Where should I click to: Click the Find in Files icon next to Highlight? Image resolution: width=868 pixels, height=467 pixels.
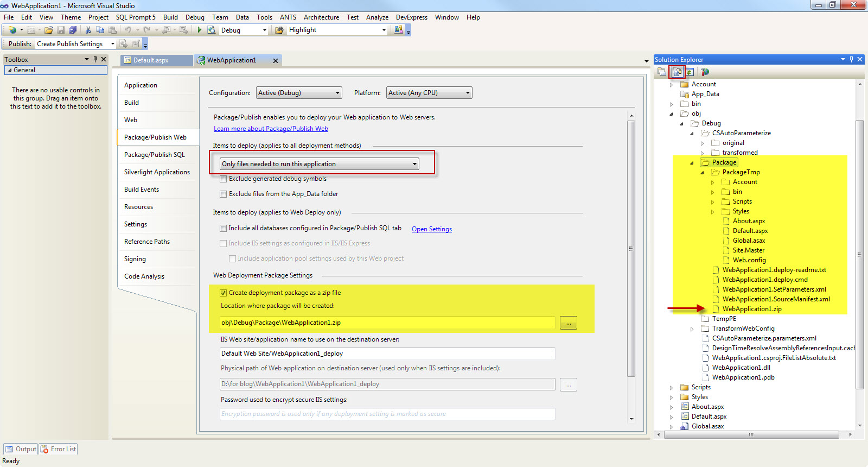point(279,30)
